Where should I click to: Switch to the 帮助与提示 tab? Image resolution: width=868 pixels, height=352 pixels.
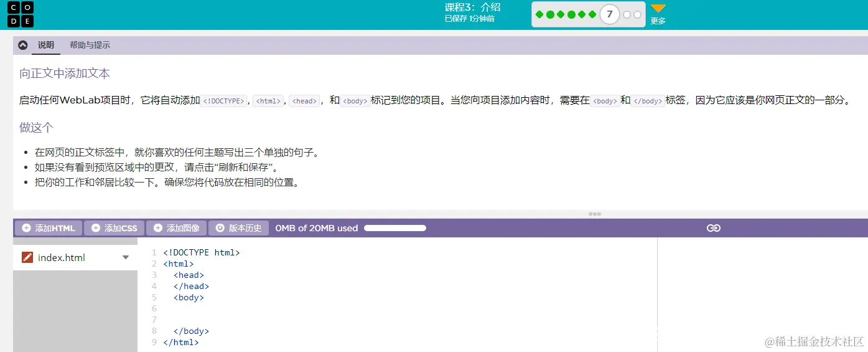point(90,45)
